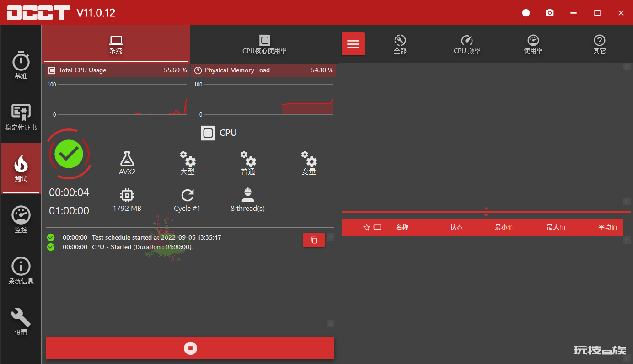The height and width of the screenshot is (364, 633).
Task: Show 全部 sensors tab
Action: tap(400, 44)
